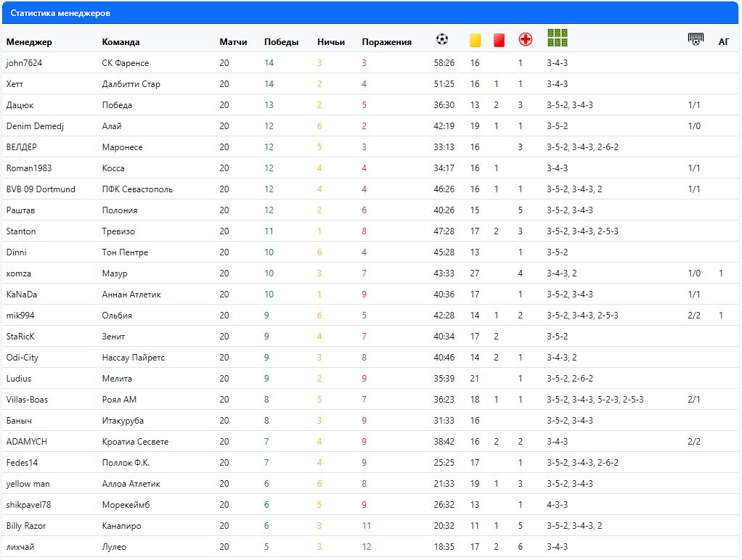Click the Команда column header
This screenshot has width=742, height=560.
121,42
